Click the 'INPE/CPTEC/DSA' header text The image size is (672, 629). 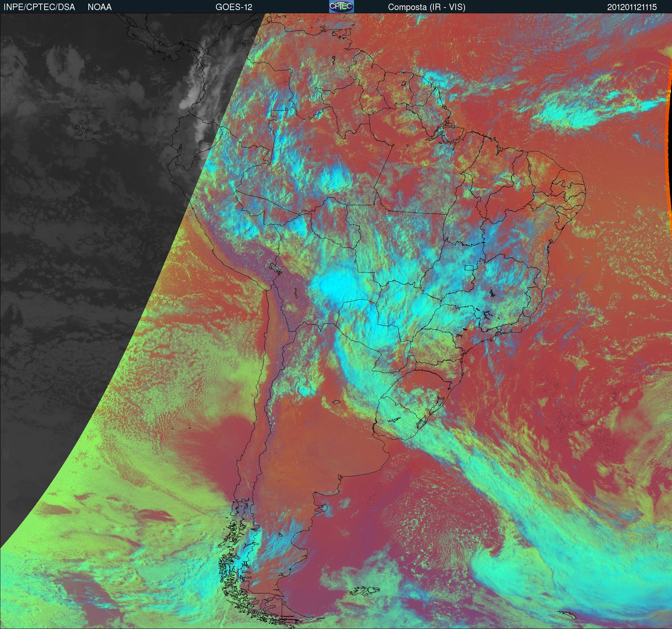(x=39, y=7)
